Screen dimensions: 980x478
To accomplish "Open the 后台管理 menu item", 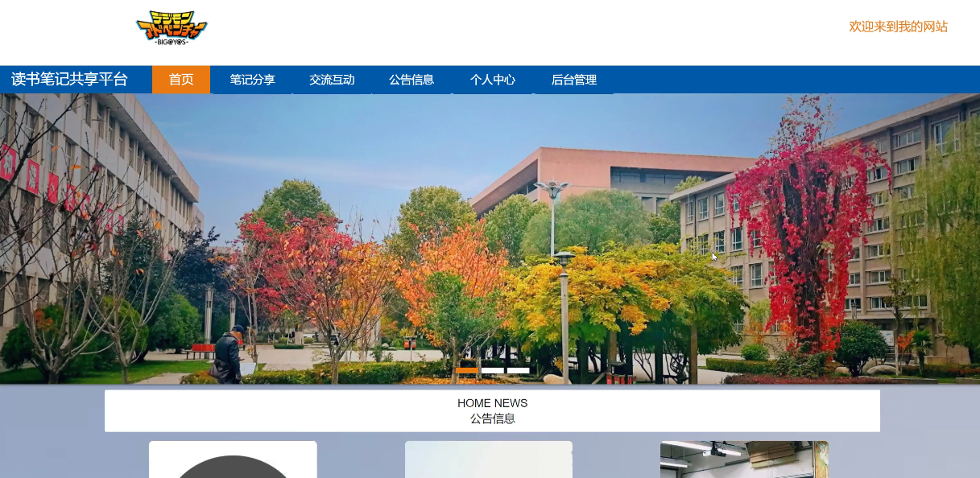I will 573,80.
